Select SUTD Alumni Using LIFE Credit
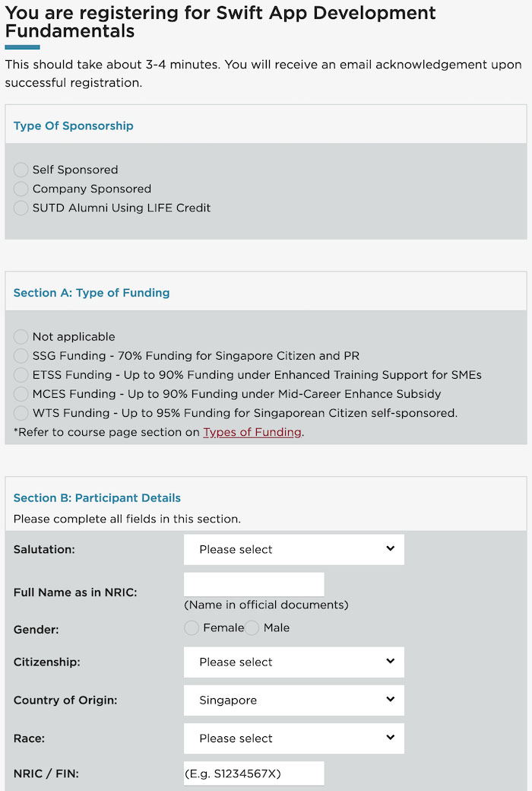 click(x=21, y=208)
